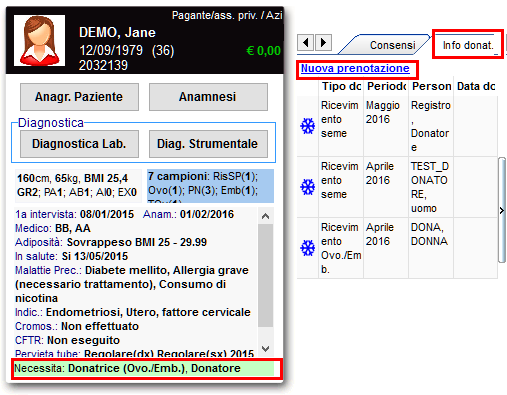The height and width of the screenshot is (395, 507).
Task: Click snowflake icon for TEST_DONATORE row
Action: point(307,187)
